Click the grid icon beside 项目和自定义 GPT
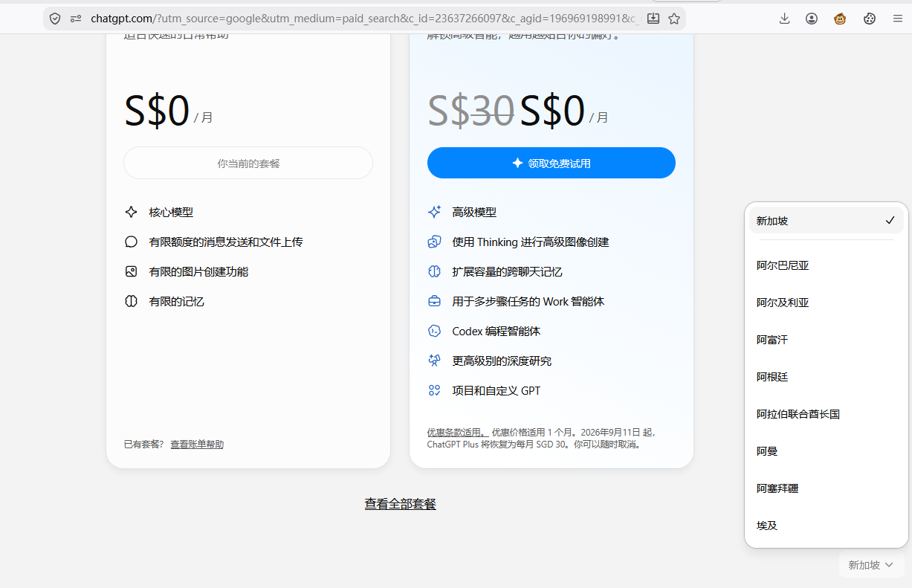Screen dimensions: 912x588 [435, 390]
